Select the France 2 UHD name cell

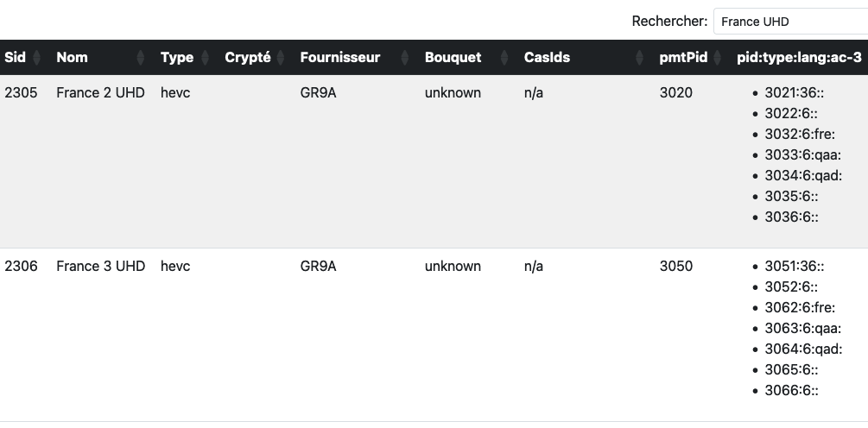[101, 93]
